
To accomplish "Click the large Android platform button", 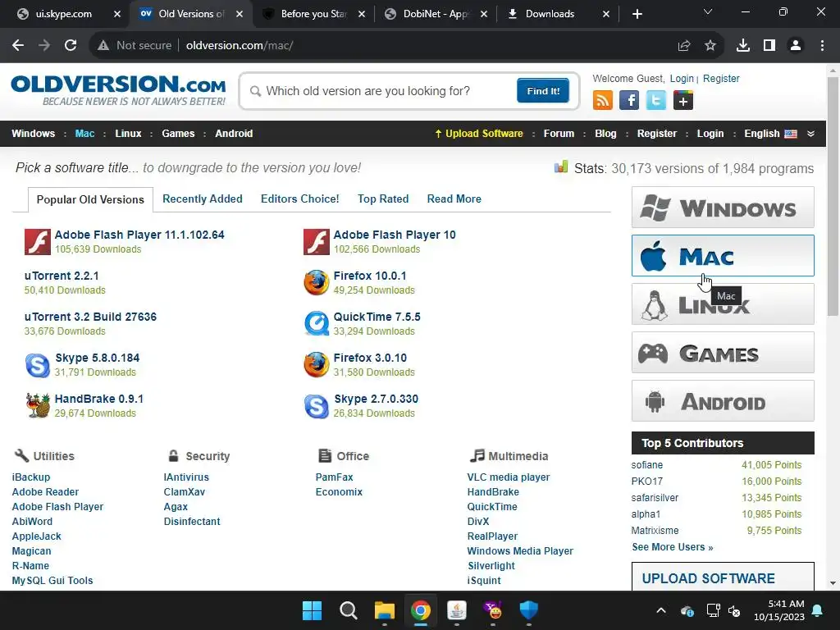I will (x=723, y=400).
